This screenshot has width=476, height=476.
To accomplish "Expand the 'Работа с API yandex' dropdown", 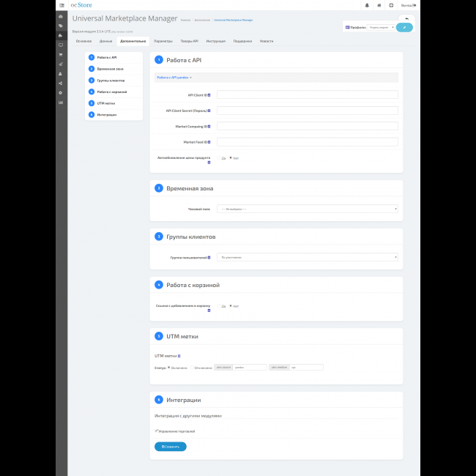I will click(x=174, y=77).
